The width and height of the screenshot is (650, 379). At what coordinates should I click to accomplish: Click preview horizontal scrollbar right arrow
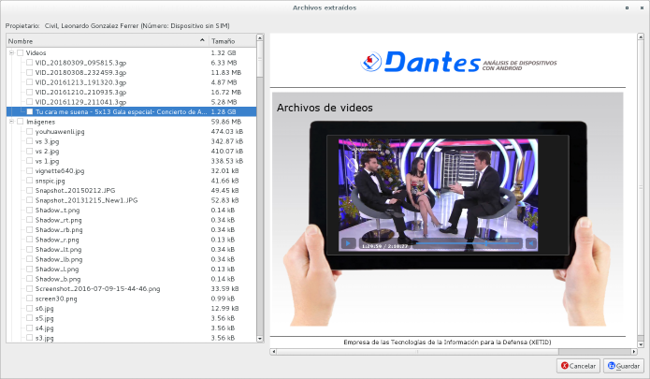tap(634, 352)
